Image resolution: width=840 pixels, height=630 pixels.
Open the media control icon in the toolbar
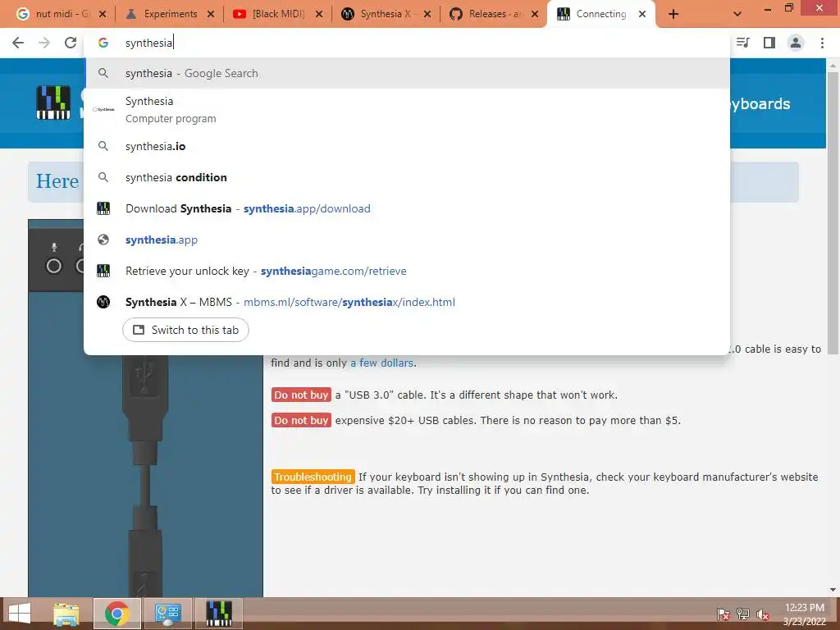(x=743, y=43)
